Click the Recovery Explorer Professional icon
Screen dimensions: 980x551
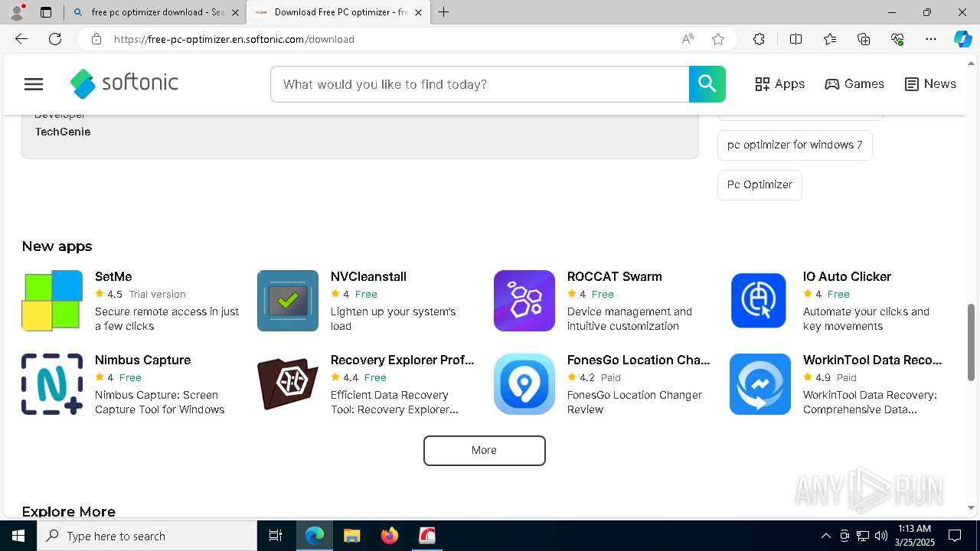click(x=288, y=384)
